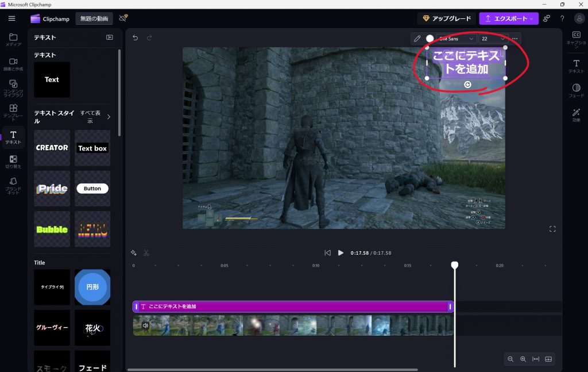588x372 pixels.
Task: Open the font size 22 dropdown
Action: (x=493, y=39)
